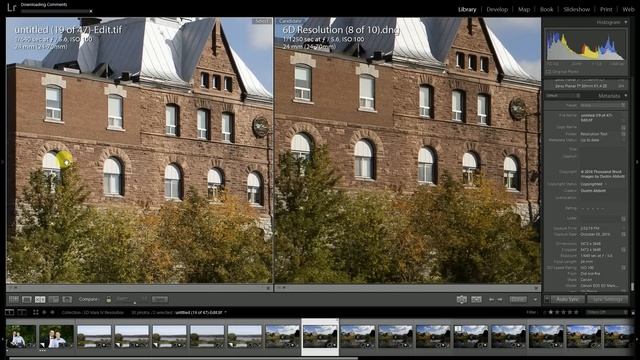
Task: Click the Swap select and candidate icon
Action: point(462,299)
